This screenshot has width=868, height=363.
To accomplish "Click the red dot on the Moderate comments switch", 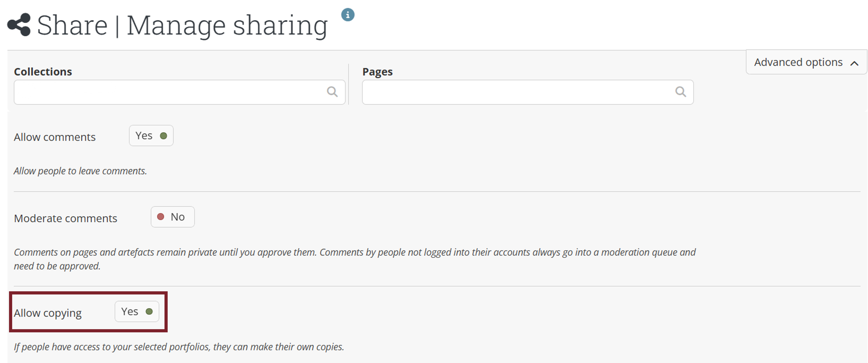I will 161,217.
